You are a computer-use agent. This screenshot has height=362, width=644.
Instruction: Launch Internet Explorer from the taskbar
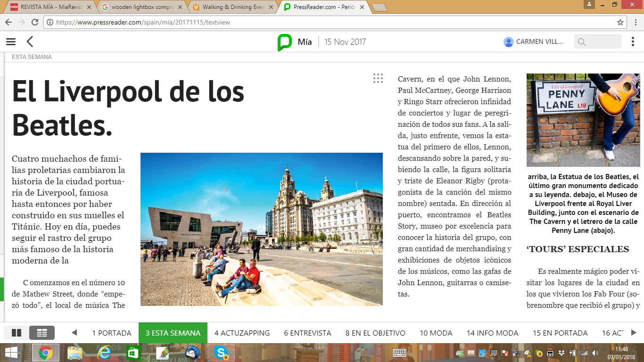click(104, 353)
